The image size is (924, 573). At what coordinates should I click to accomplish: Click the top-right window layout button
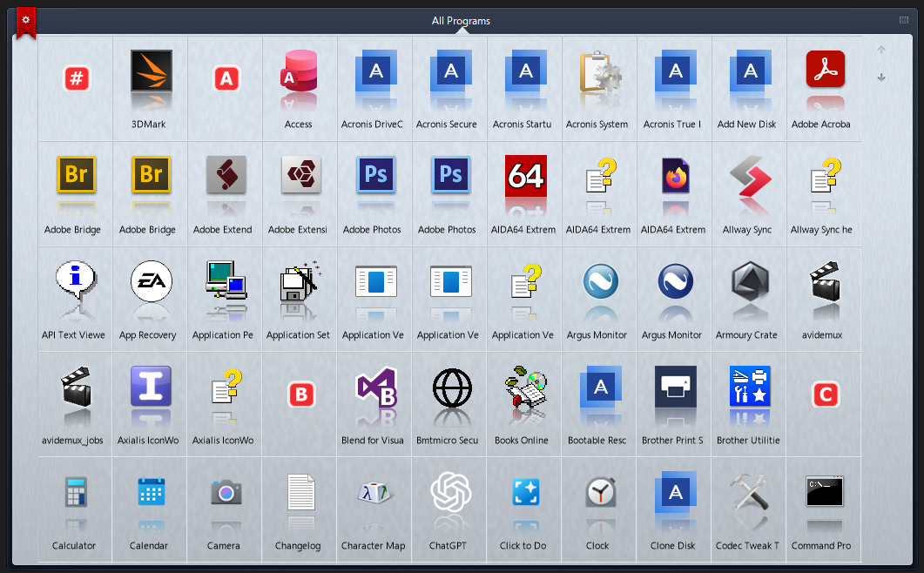904,19
